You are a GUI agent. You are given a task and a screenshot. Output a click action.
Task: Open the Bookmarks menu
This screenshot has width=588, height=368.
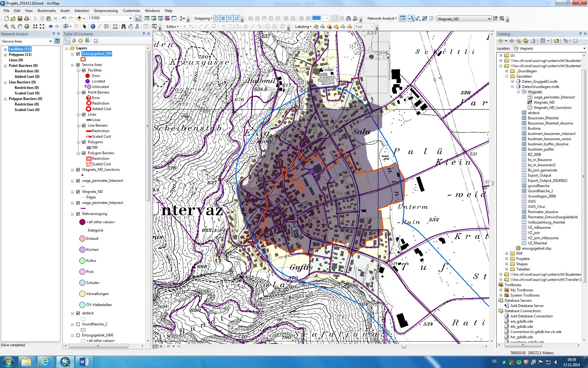click(47, 11)
